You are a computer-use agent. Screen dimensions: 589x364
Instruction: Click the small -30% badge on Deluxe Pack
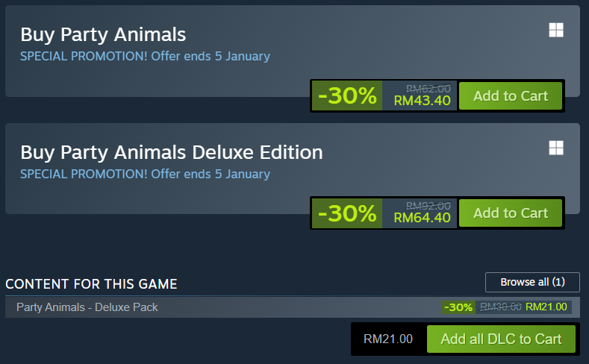458,307
